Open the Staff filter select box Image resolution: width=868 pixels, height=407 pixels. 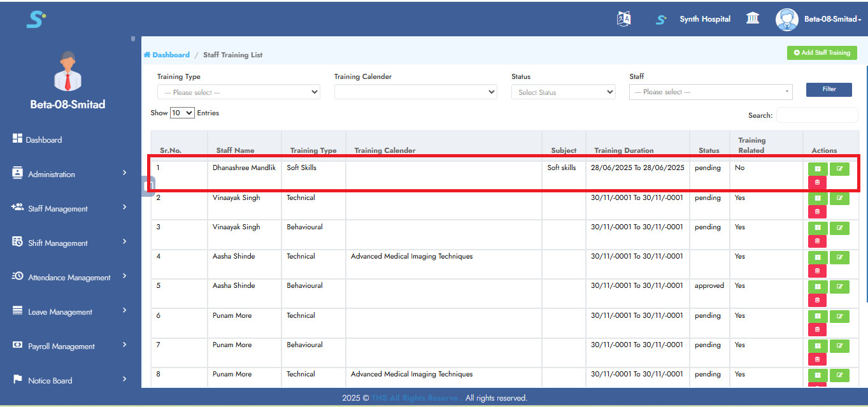[x=710, y=92]
